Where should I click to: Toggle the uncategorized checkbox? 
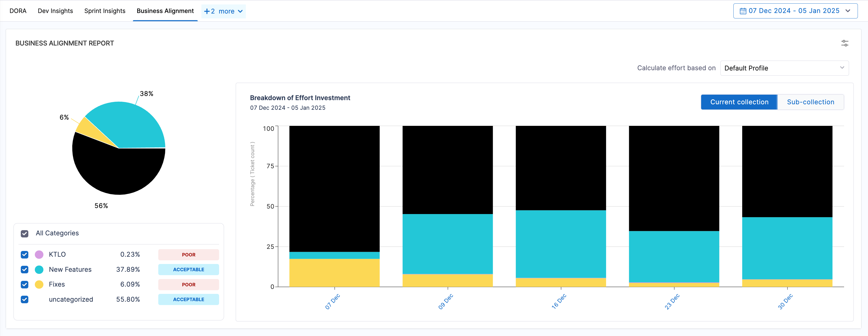click(25, 300)
